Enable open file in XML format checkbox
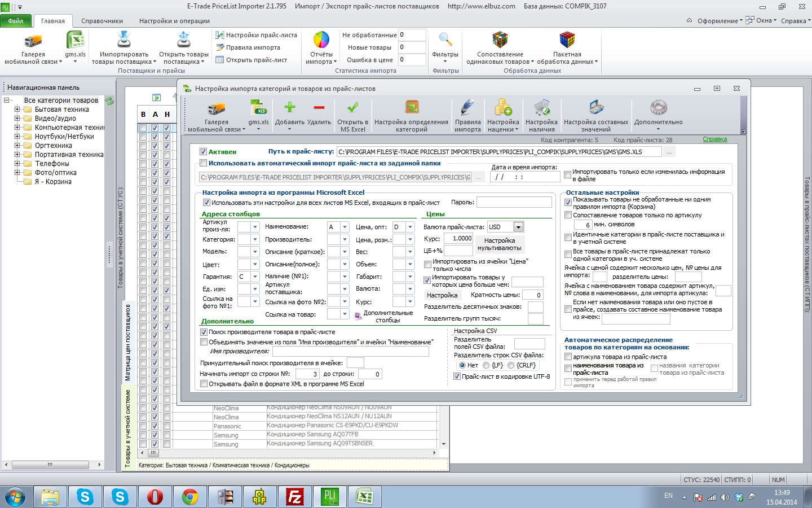Screen dimensions: 812x508 (204, 384)
